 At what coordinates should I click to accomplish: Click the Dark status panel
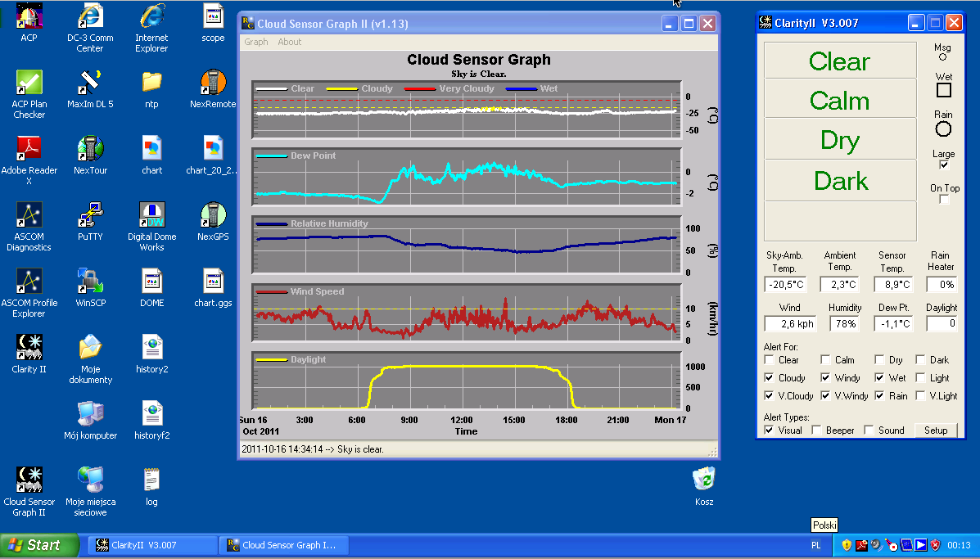point(840,181)
